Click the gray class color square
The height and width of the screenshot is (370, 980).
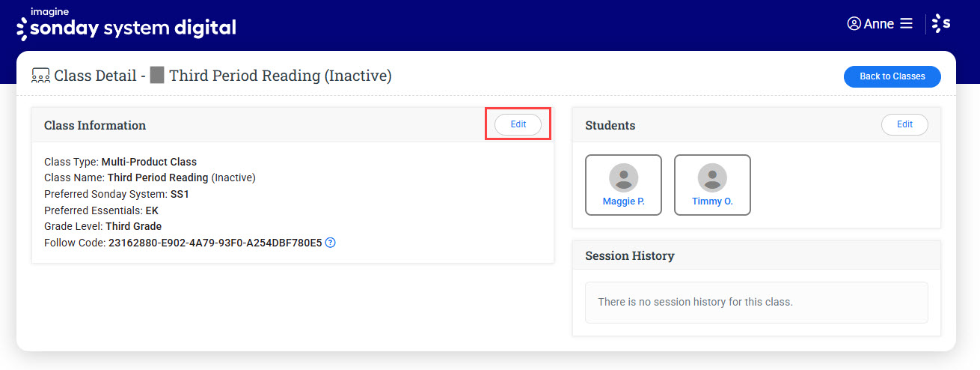pyautogui.click(x=157, y=76)
